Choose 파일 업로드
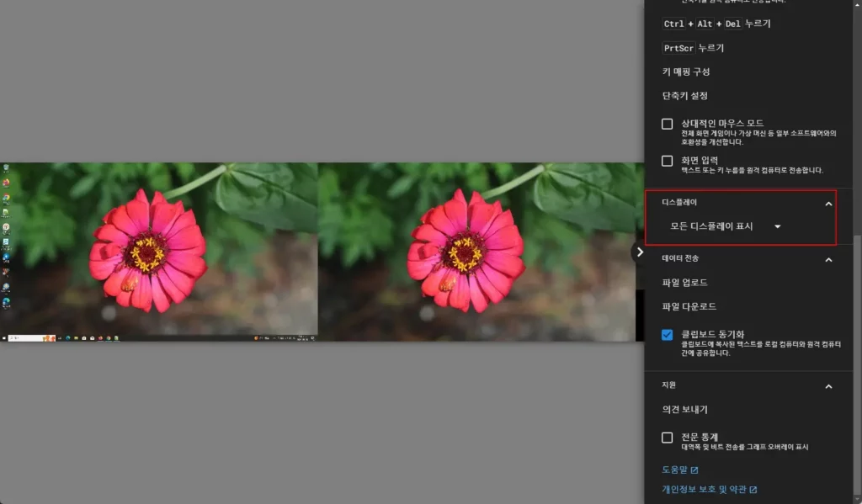The width and height of the screenshot is (862, 504). point(684,283)
